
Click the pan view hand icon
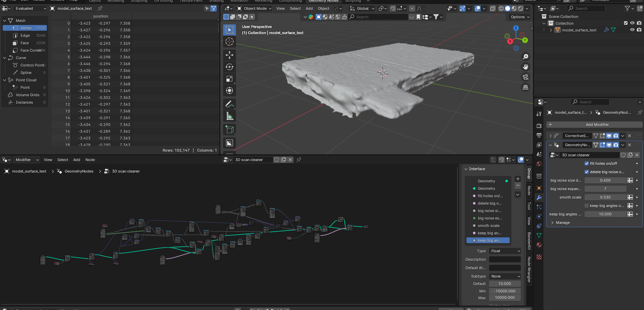(x=526, y=67)
